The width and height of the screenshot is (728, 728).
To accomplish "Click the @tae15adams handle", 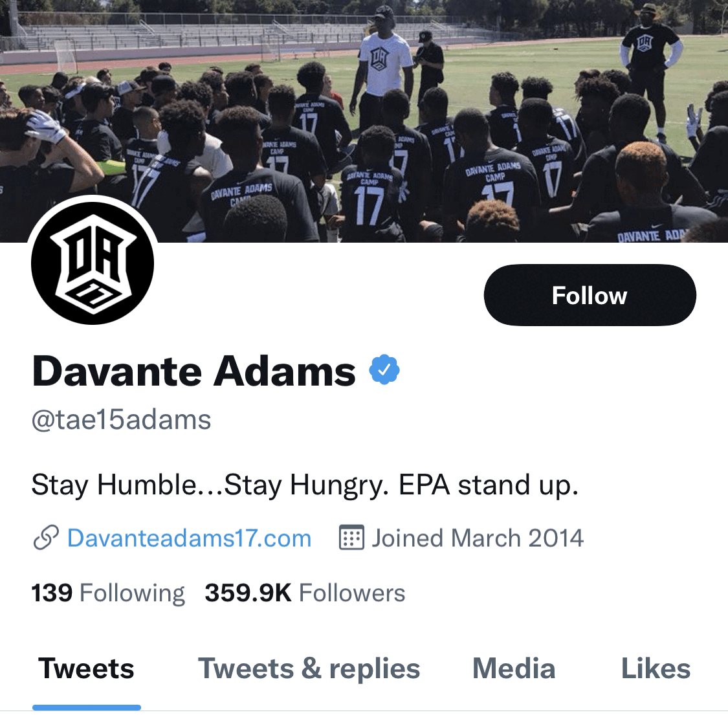I will [121, 420].
